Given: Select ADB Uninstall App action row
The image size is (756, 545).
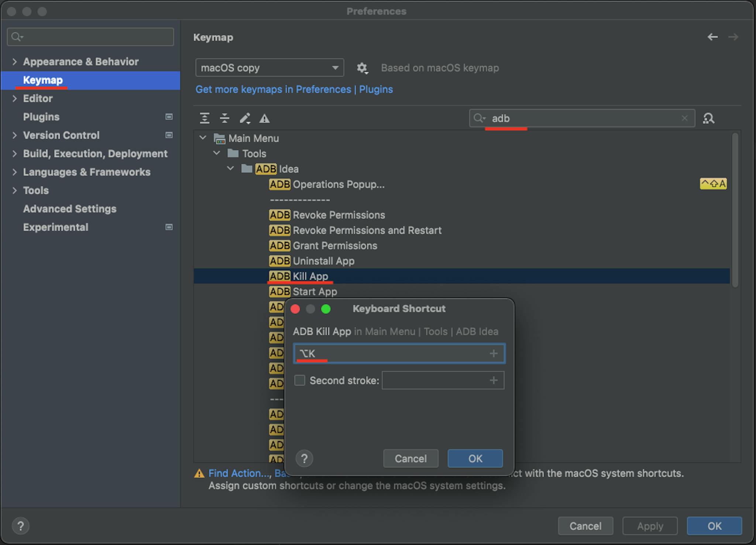Looking at the screenshot, I should click(323, 261).
